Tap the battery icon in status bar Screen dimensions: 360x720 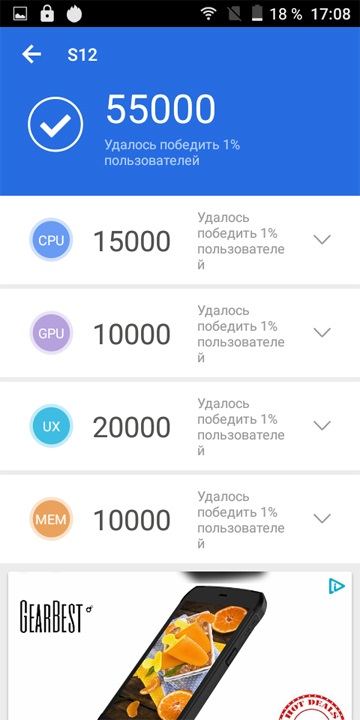[257, 14]
